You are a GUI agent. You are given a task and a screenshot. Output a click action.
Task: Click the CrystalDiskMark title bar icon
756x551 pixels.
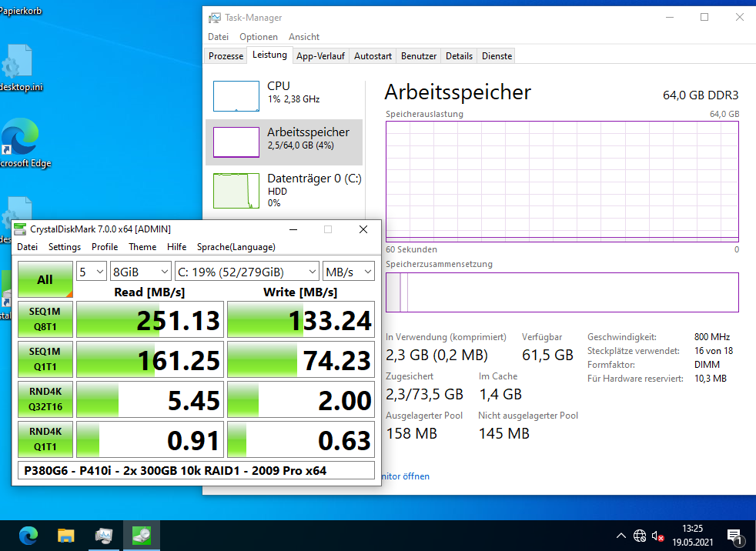point(20,229)
